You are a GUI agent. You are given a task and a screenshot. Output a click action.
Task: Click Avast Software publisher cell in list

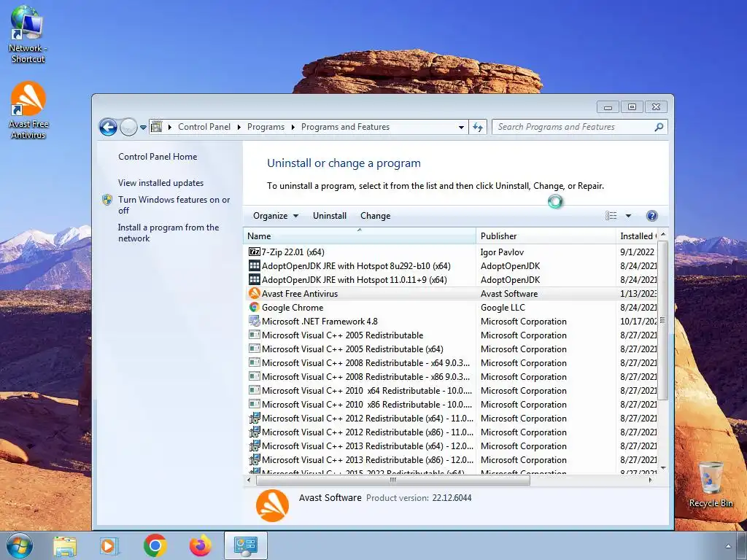tap(508, 294)
